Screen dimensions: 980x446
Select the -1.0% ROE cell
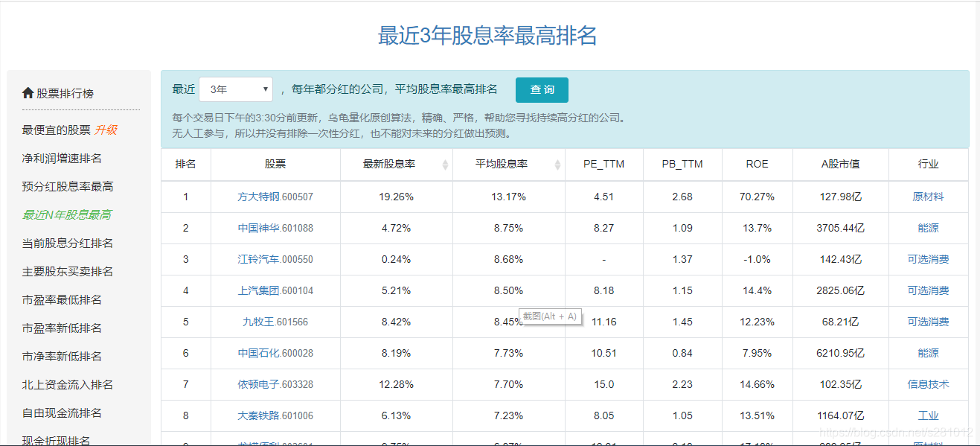757,259
